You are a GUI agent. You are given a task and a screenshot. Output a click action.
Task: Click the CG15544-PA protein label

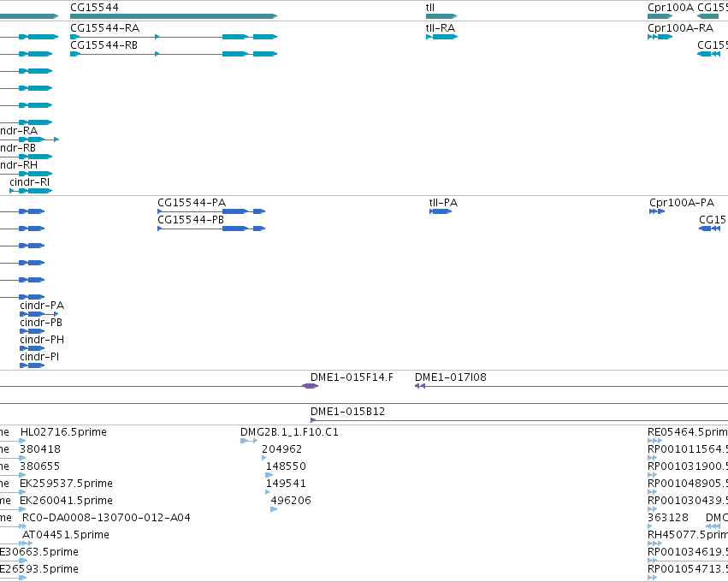[192, 203]
